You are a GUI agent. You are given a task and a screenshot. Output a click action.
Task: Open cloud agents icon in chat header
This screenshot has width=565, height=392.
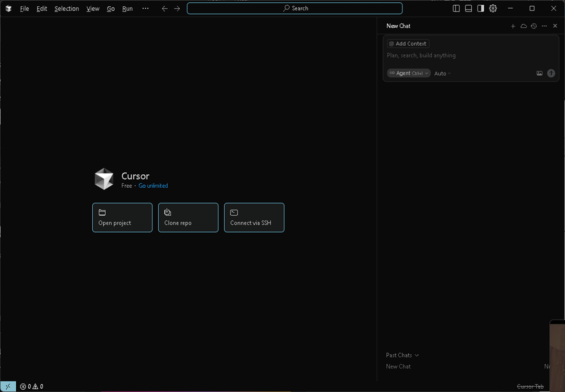(x=523, y=26)
